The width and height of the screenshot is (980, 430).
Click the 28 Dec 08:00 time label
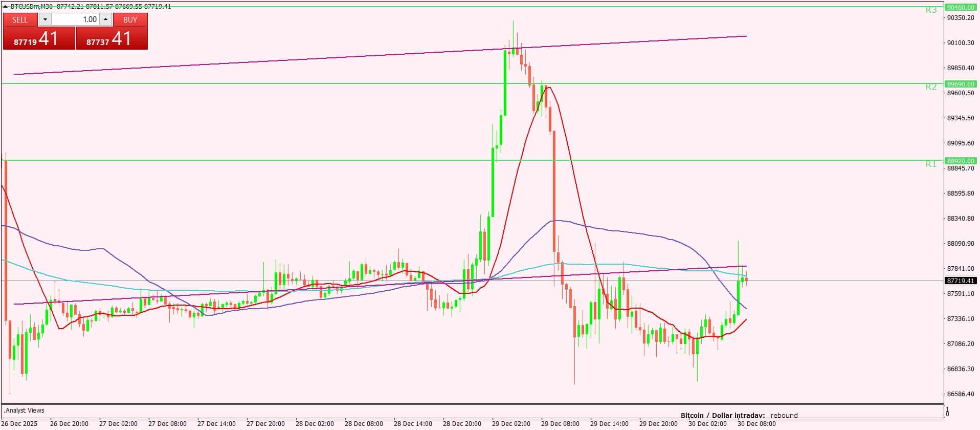tap(364, 423)
